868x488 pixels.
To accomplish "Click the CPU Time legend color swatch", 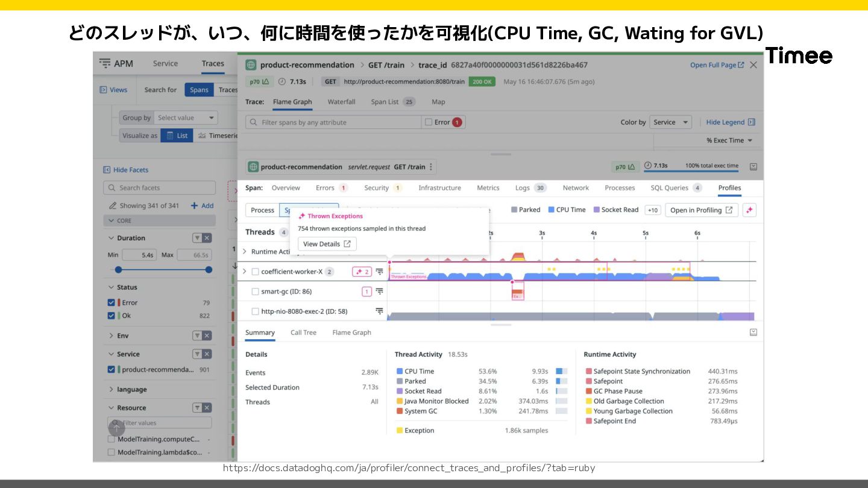I will tap(551, 210).
